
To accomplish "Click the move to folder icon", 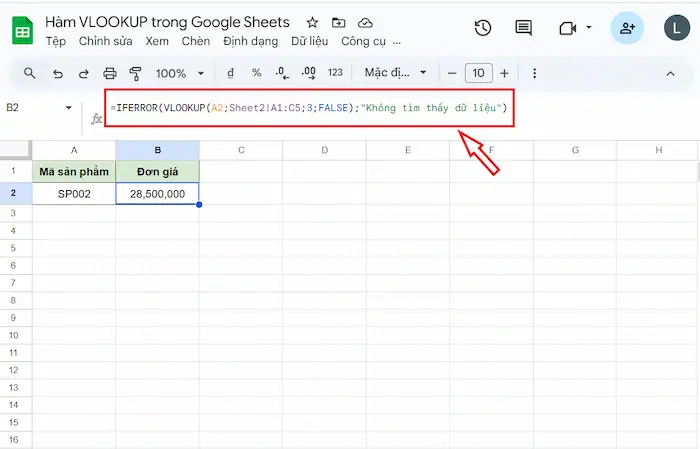I will pos(339,22).
